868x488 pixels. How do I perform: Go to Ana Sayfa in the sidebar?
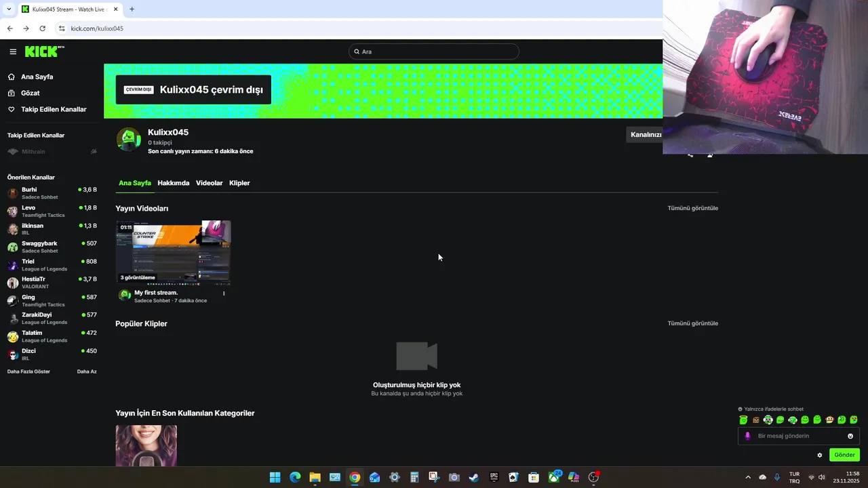[37, 77]
